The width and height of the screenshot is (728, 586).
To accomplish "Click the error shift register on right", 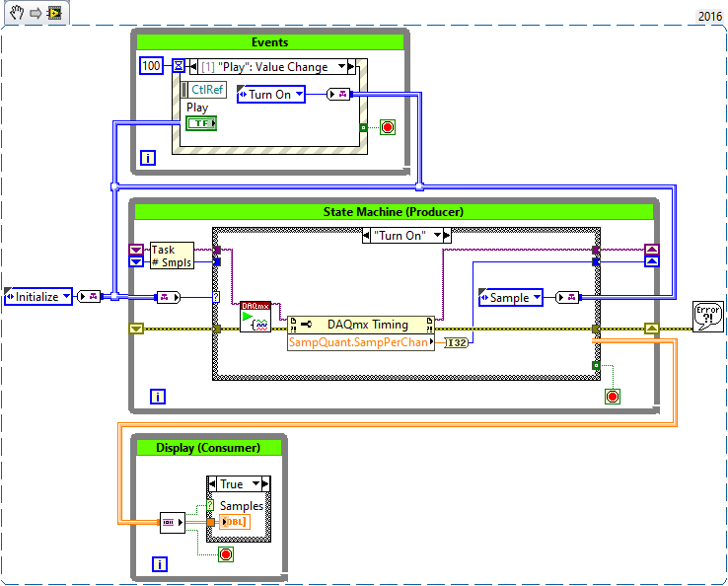I will click(x=652, y=329).
